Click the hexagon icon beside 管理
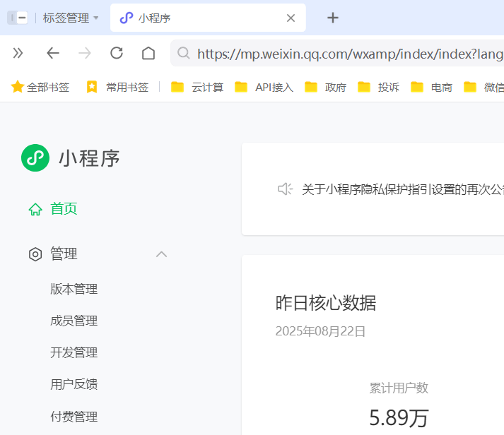 point(35,254)
